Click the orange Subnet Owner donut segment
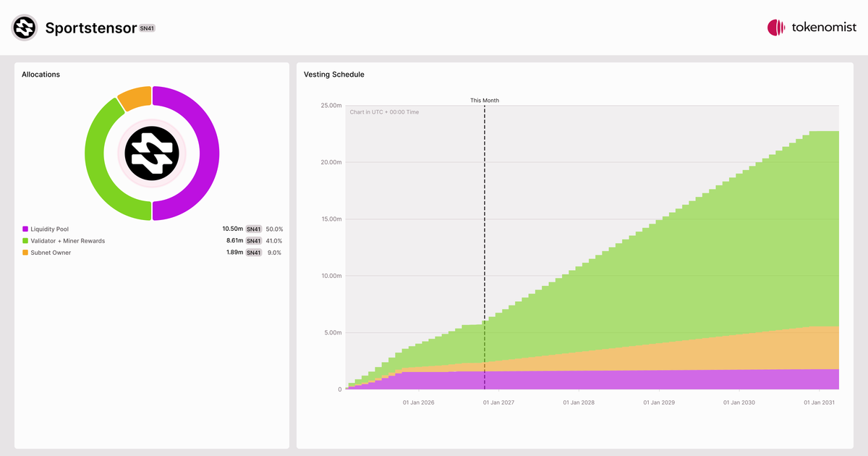This screenshot has width=868, height=456. tap(136, 97)
